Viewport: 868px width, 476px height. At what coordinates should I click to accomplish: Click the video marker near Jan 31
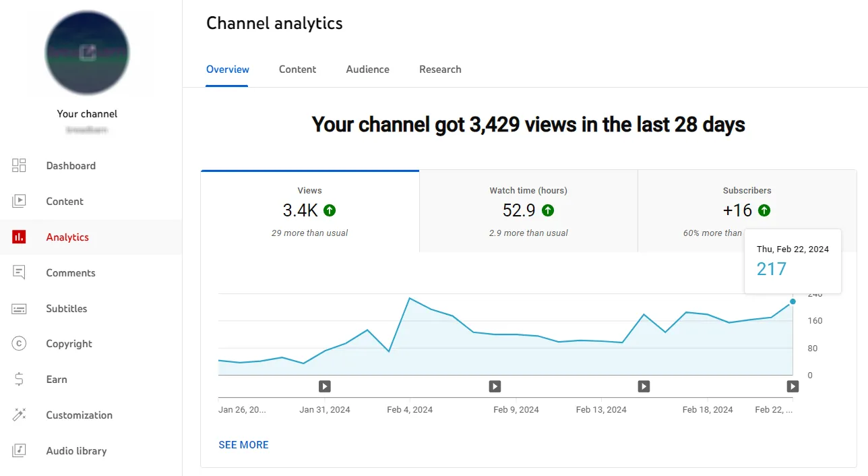324,386
